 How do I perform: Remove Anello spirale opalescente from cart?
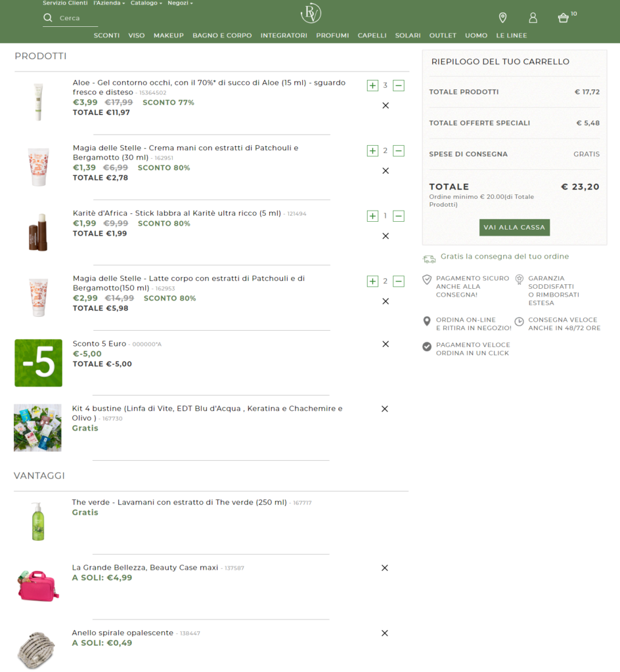385,633
